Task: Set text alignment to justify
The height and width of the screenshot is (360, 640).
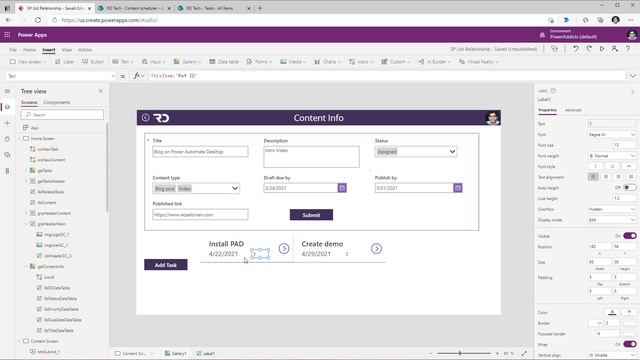Action: point(631,177)
